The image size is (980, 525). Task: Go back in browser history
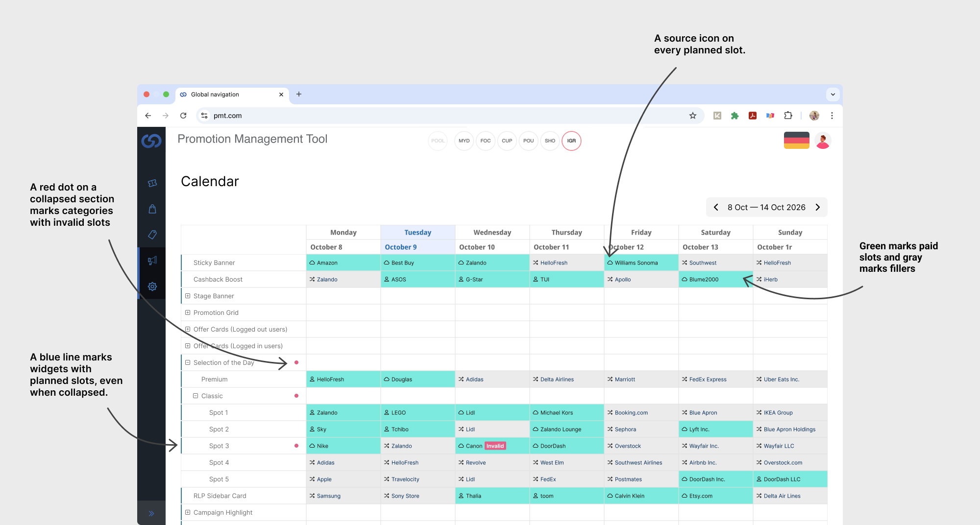click(x=148, y=116)
